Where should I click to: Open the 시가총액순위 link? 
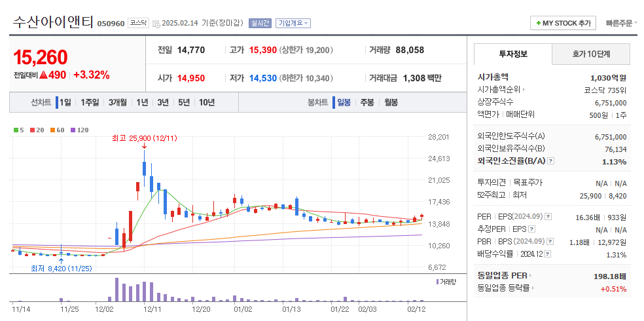[501, 89]
